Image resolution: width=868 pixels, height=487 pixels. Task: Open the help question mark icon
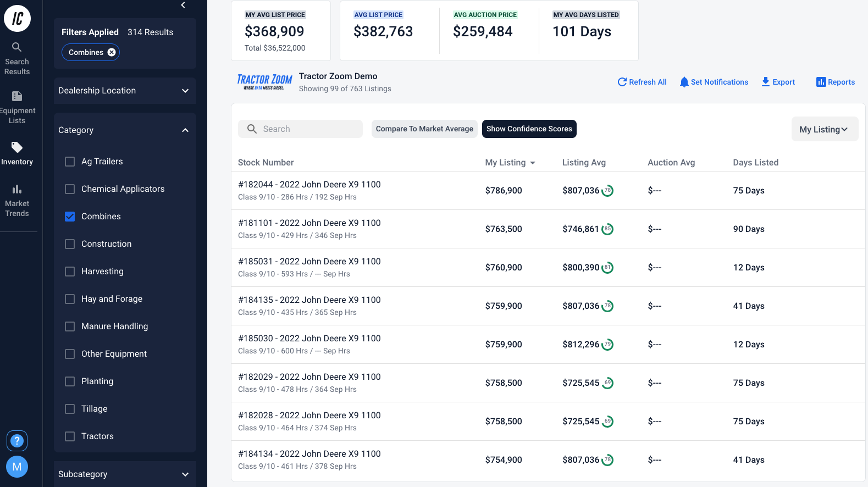[x=17, y=441]
